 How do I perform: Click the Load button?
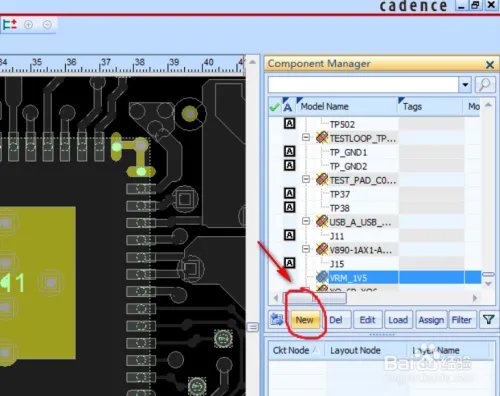398,320
